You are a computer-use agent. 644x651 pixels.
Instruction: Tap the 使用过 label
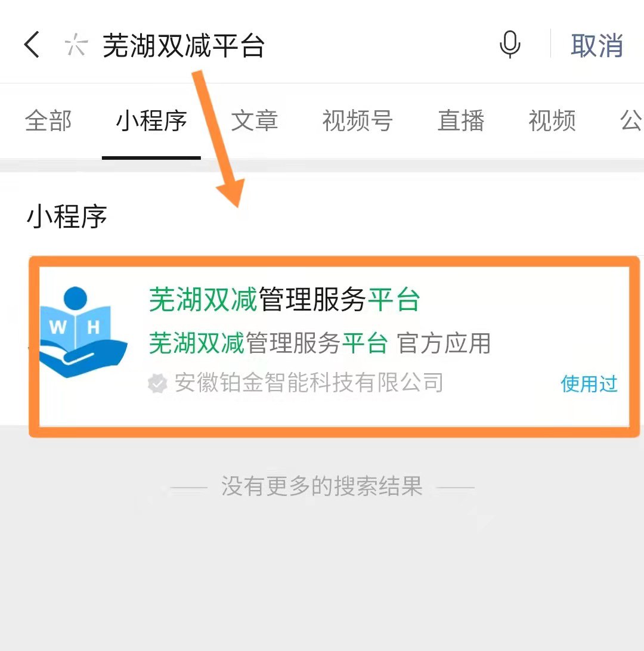(x=589, y=384)
